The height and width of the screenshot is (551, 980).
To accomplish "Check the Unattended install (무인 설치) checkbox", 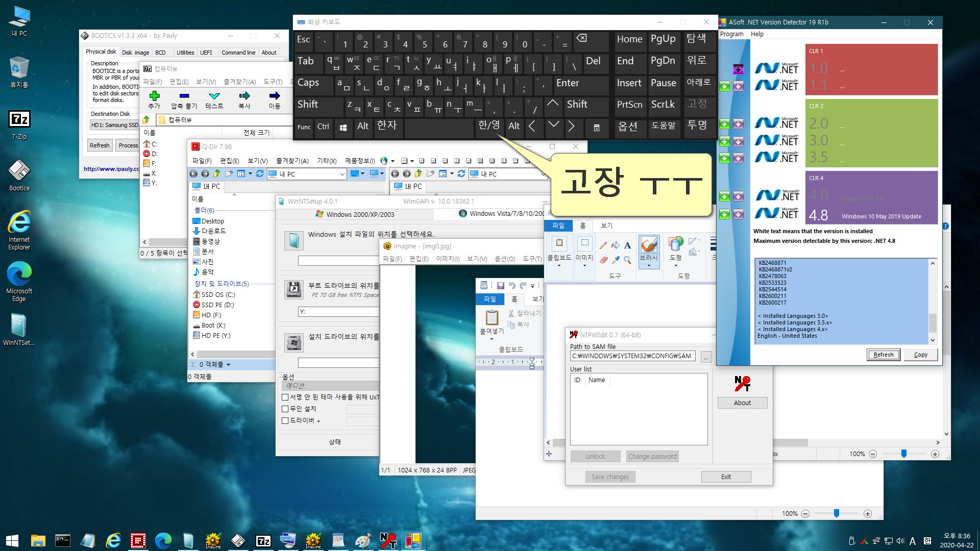I will coord(285,409).
